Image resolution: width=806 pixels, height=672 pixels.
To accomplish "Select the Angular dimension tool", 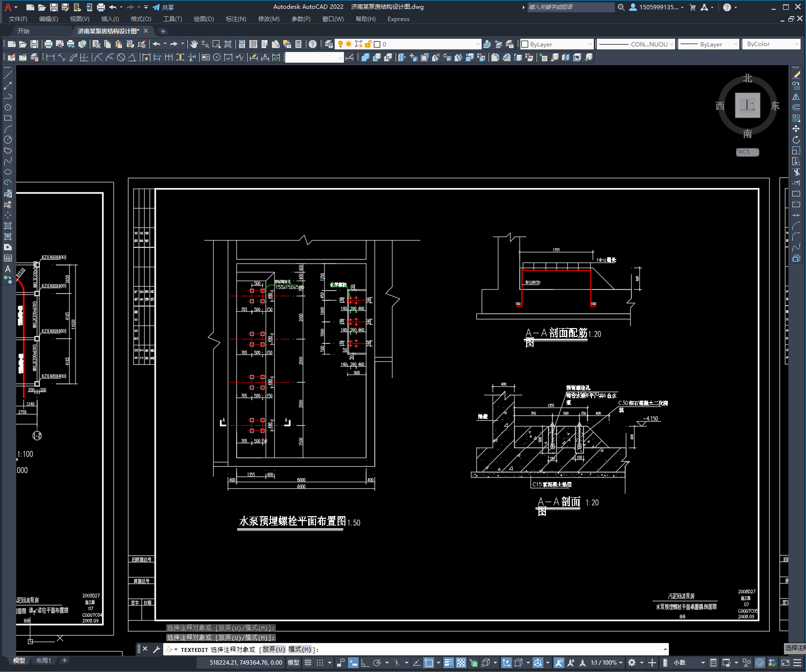I will pos(132,57).
